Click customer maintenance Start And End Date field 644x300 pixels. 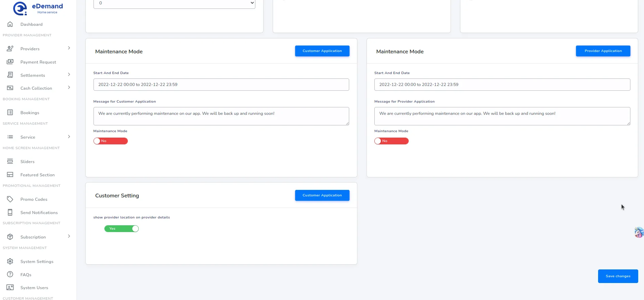[221, 85]
